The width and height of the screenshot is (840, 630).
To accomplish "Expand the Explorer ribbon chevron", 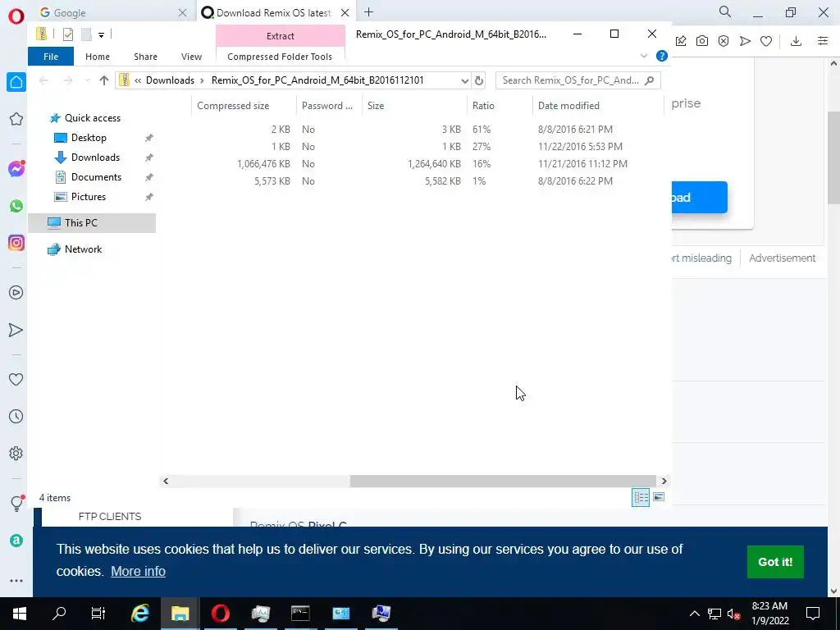I will (x=644, y=56).
